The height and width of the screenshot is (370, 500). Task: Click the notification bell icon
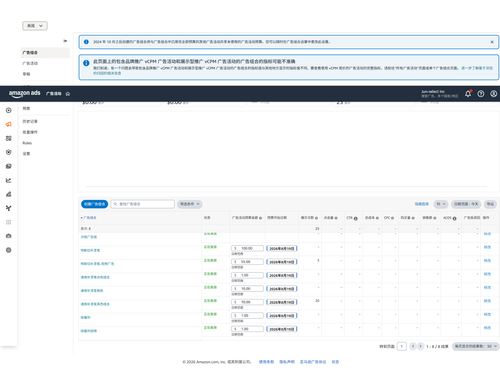point(468,94)
